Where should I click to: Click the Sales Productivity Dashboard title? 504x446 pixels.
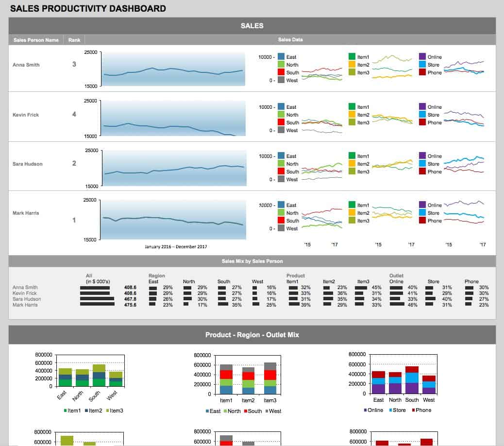coord(88,9)
